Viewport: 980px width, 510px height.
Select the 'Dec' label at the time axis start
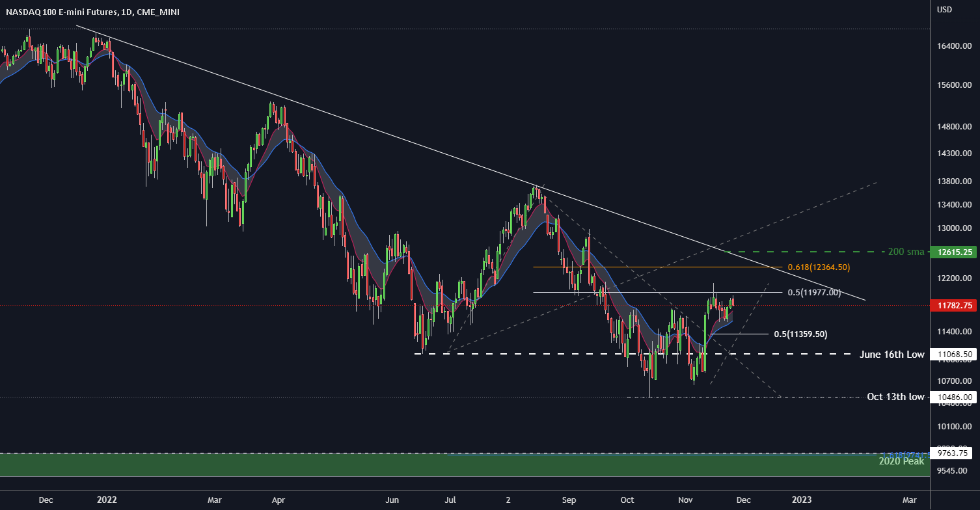(x=46, y=500)
